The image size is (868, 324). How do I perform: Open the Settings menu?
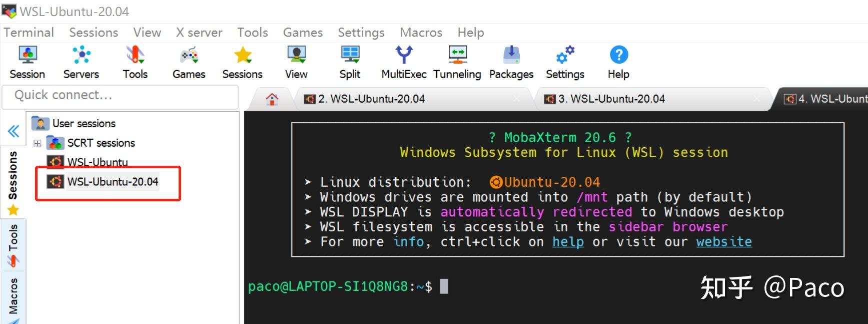[x=361, y=33]
